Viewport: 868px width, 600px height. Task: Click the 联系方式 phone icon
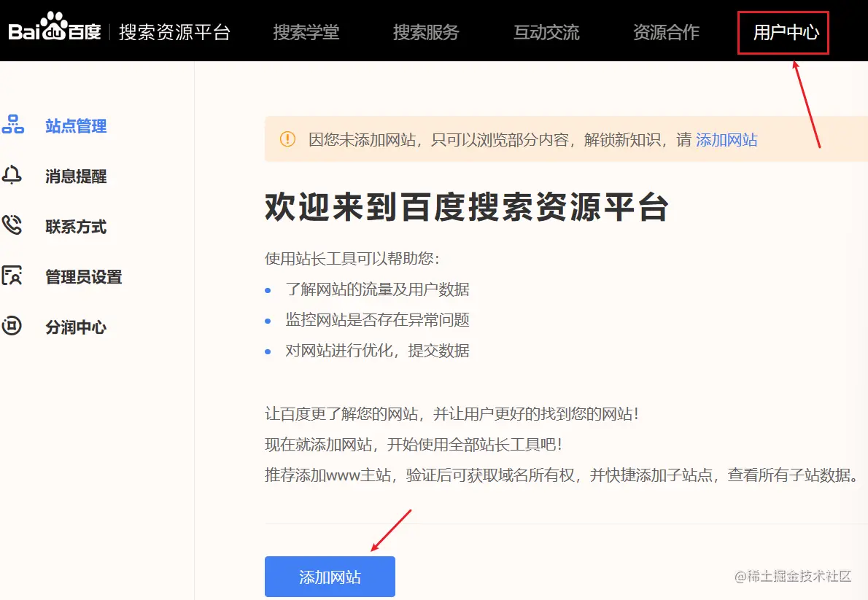[x=12, y=225]
